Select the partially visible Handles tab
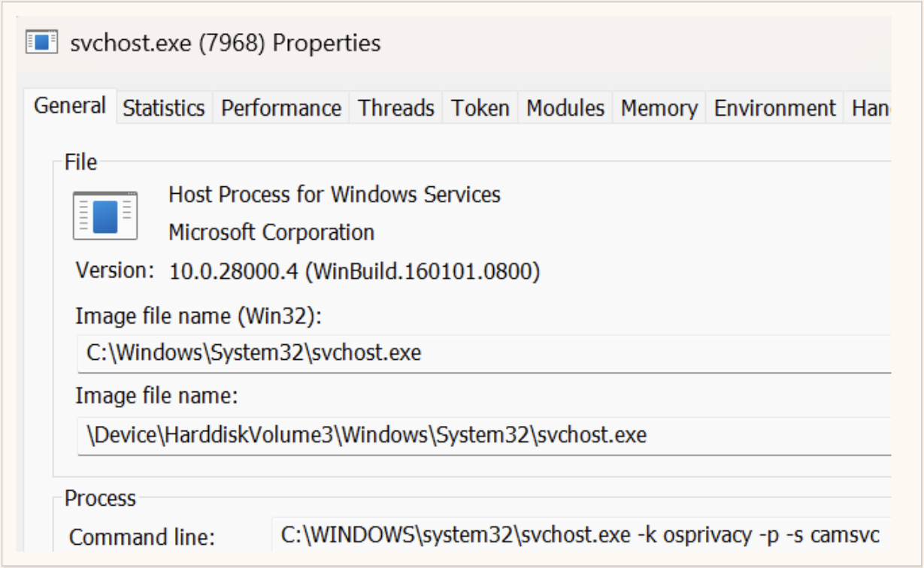The width and height of the screenshot is (924, 568). [871, 108]
